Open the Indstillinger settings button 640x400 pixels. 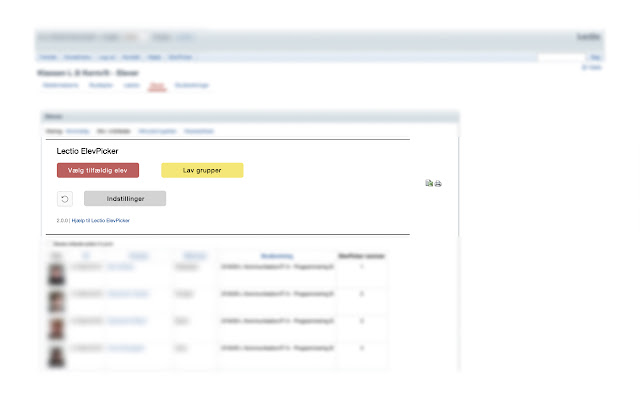pyautogui.click(x=125, y=198)
